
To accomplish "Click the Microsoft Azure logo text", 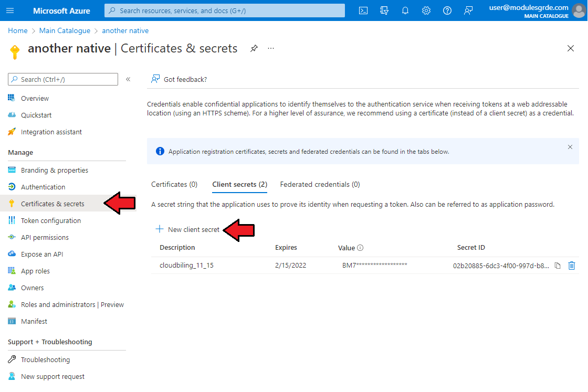I will pyautogui.click(x=61, y=10).
